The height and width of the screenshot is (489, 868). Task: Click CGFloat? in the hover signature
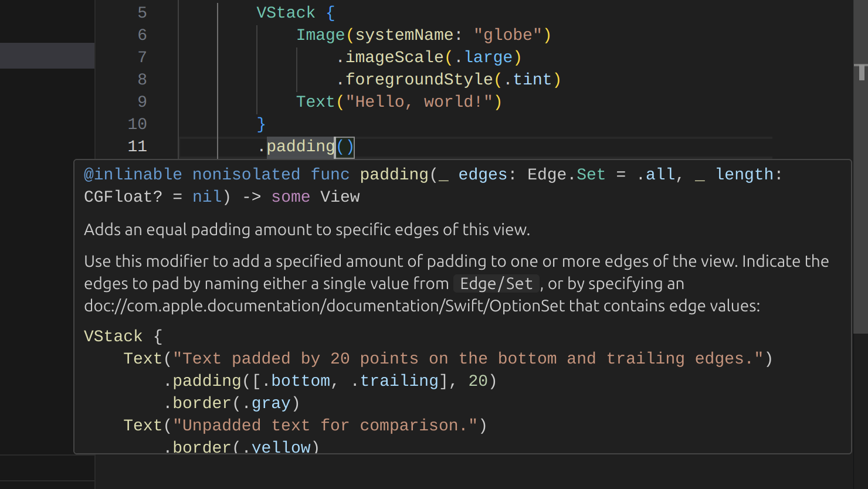coord(123,197)
